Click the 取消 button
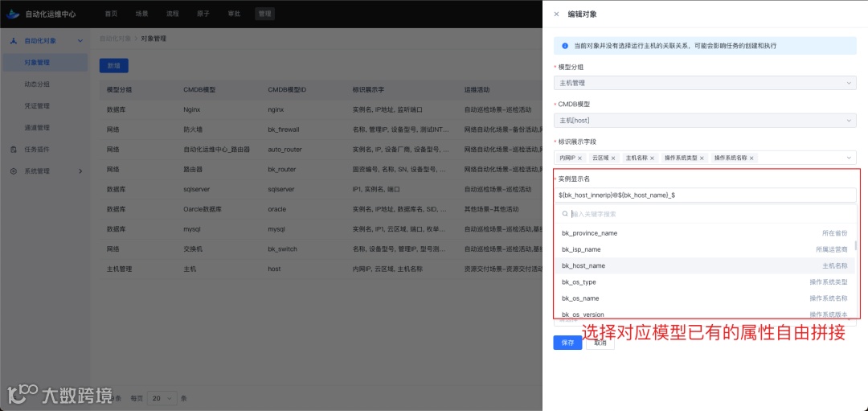Image resolution: width=868 pixels, height=411 pixels. (x=600, y=343)
